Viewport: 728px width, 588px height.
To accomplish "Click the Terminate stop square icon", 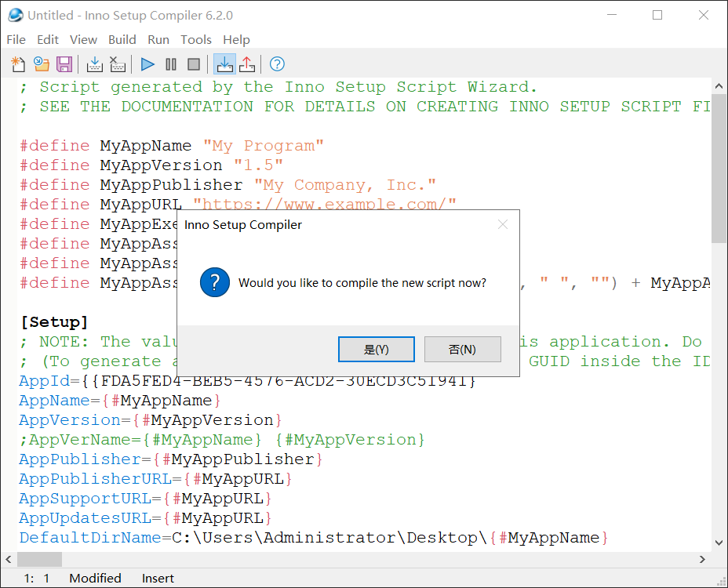I will point(194,64).
